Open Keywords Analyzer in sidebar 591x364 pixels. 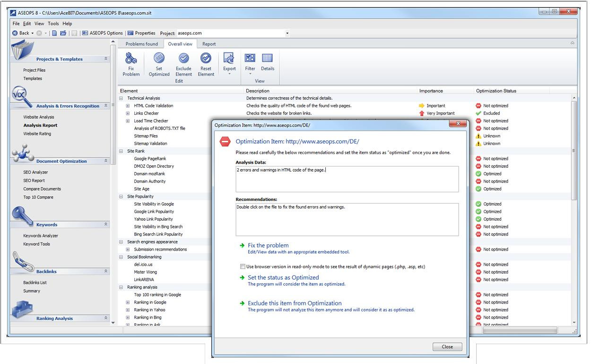(x=41, y=236)
